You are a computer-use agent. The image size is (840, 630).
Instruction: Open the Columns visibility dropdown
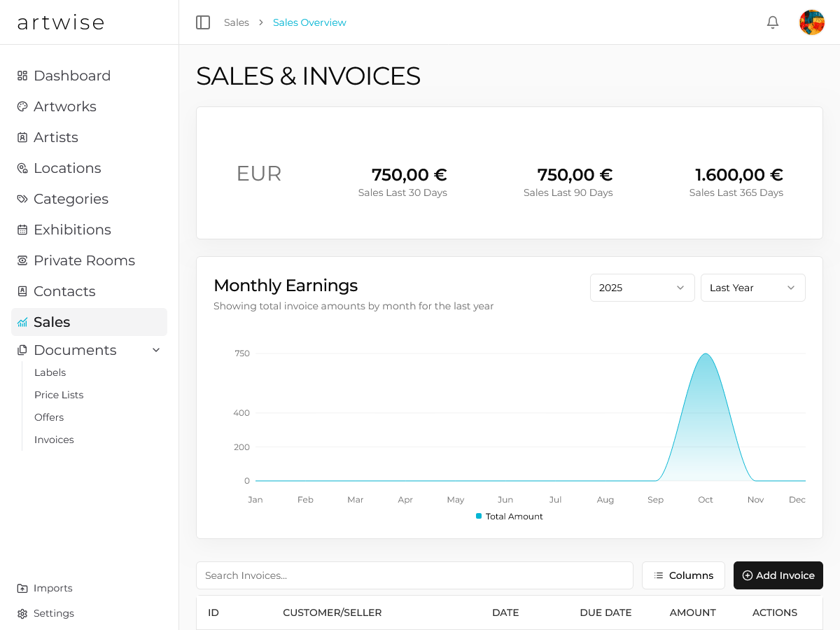[683, 575]
